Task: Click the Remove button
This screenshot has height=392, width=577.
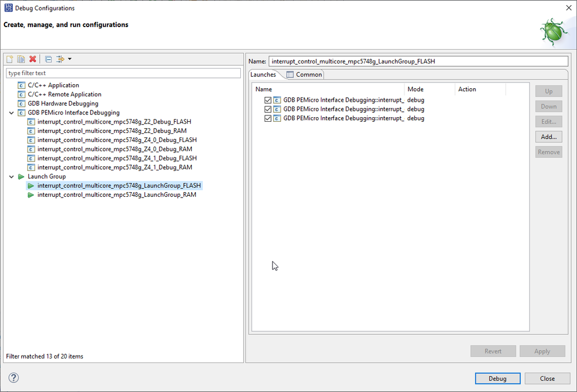Action: (x=549, y=152)
